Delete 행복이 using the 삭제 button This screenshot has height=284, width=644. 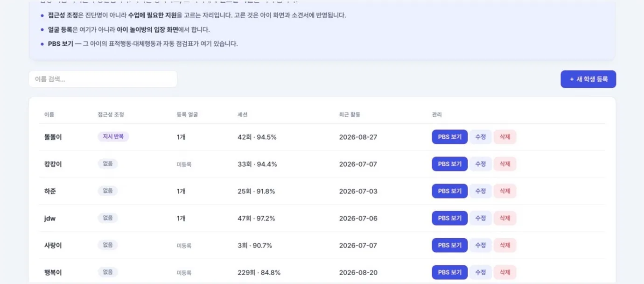point(505,272)
